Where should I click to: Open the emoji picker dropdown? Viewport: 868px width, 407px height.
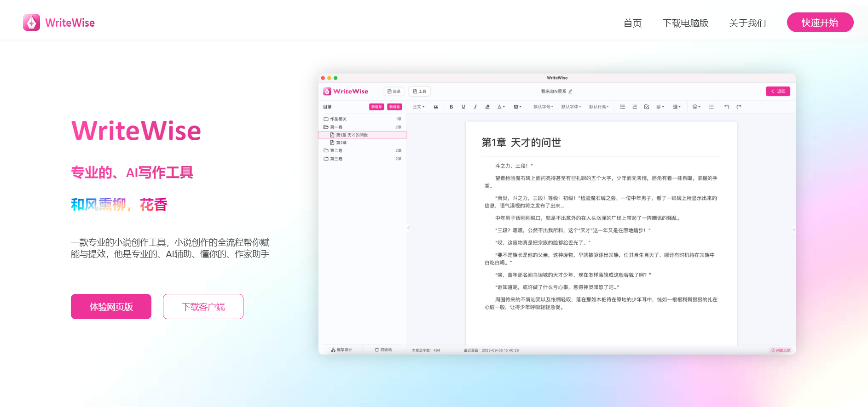pos(696,107)
